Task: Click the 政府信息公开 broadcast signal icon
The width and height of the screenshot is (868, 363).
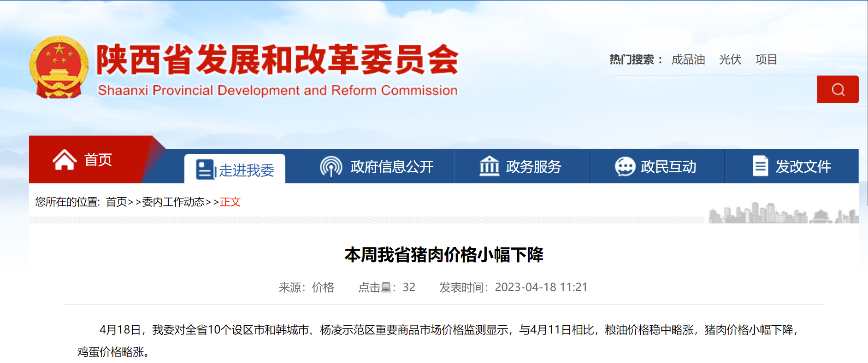Action: point(331,166)
